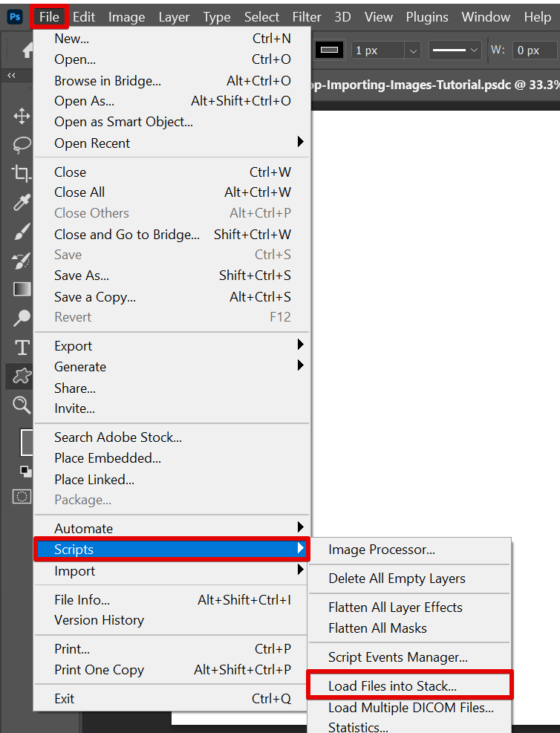The height and width of the screenshot is (733, 560).
Task: Open the Layer menu
Action: click(174, 17)
